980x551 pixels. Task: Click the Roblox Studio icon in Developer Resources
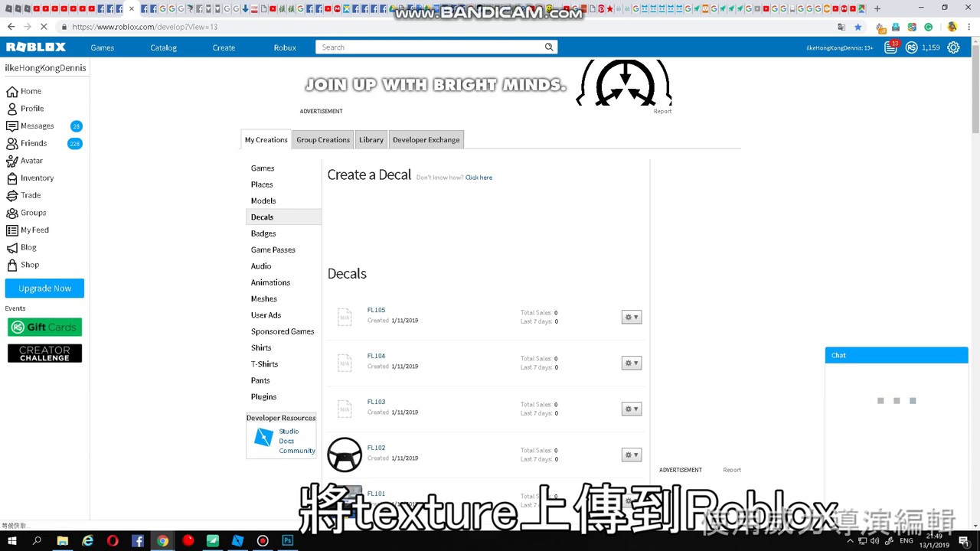263,438
